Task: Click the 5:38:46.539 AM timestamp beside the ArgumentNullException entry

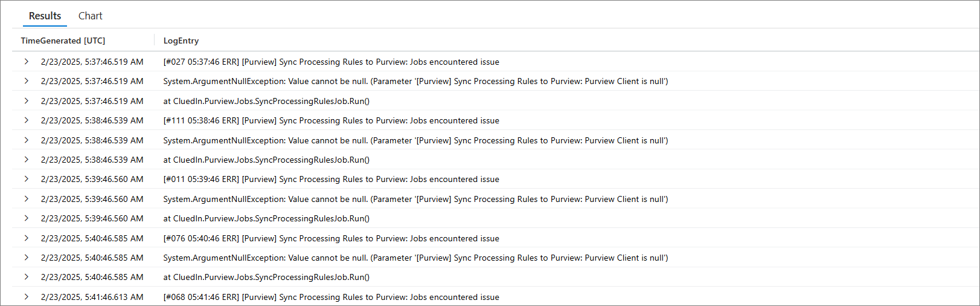Action: pyautogui.click(x=92, y=140)
